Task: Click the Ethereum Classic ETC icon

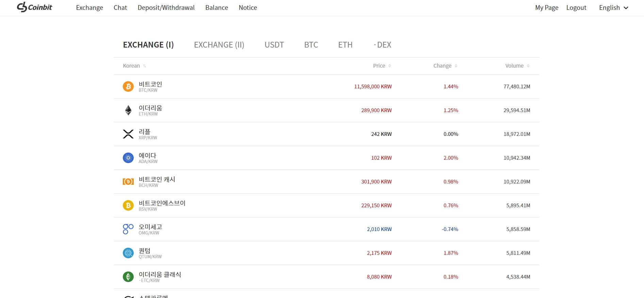Action: (x=128, y=277)
